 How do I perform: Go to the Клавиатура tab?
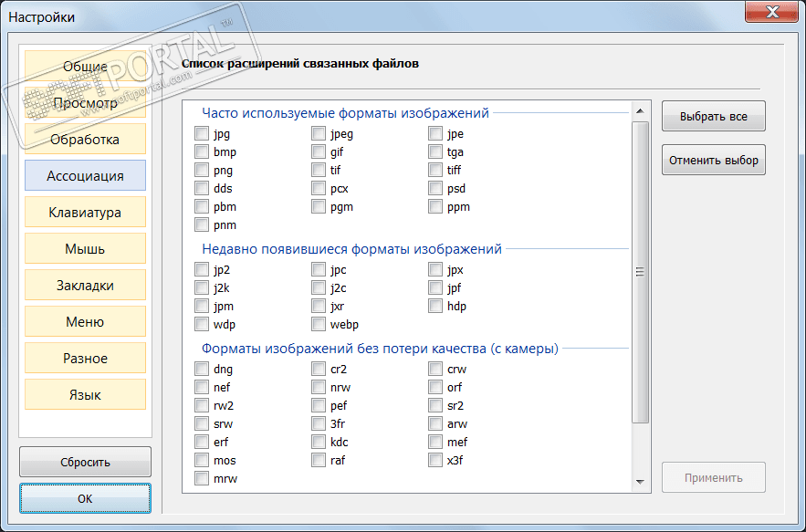[x=85, y=213]
